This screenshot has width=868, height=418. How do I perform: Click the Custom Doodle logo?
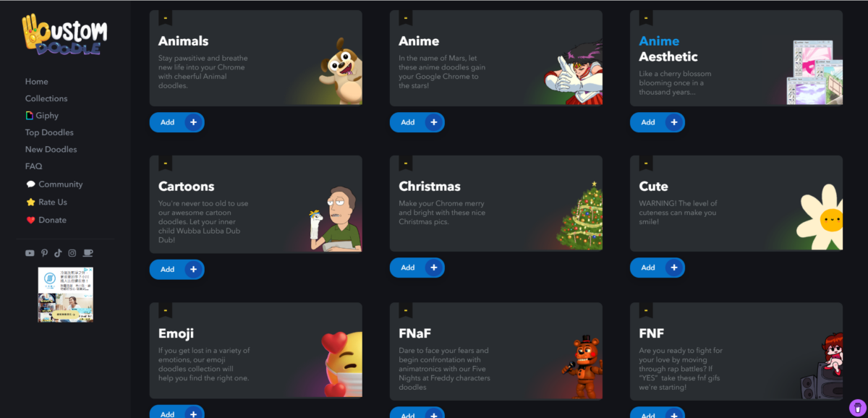[65, 35]
